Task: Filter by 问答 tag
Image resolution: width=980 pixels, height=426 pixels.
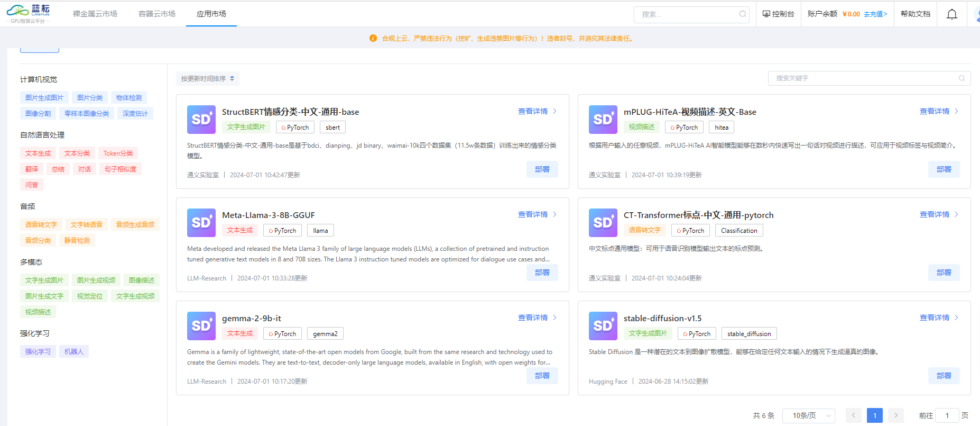Action: tap(32, 185)
